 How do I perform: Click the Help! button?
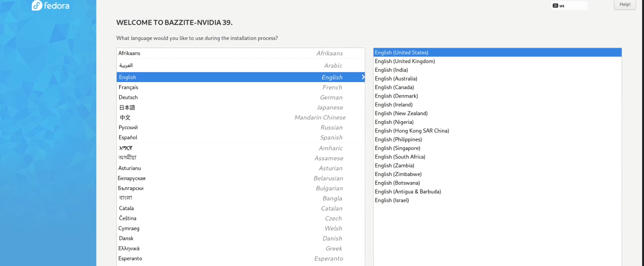point(625,5)
